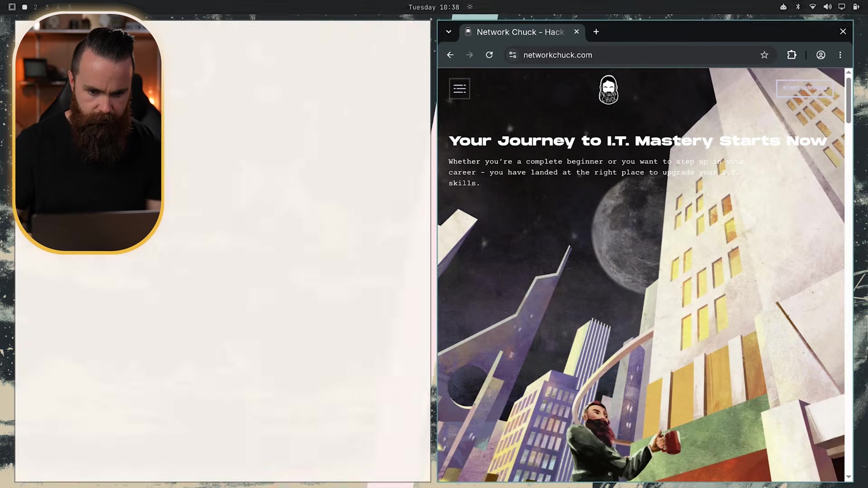This screenshot has height=488, width=868.
Task: Open the browser extensions puzzle icon
Action: (792, 55)
